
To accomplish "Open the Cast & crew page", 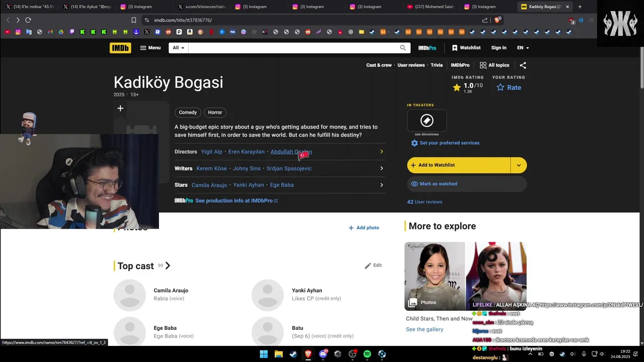I will (379, 65).
